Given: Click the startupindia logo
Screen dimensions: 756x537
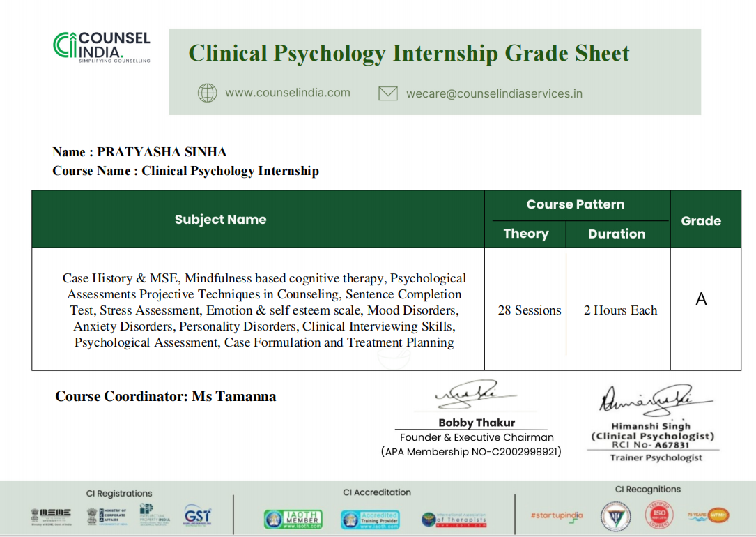Looking at the screenshot, I should point(557,516).
